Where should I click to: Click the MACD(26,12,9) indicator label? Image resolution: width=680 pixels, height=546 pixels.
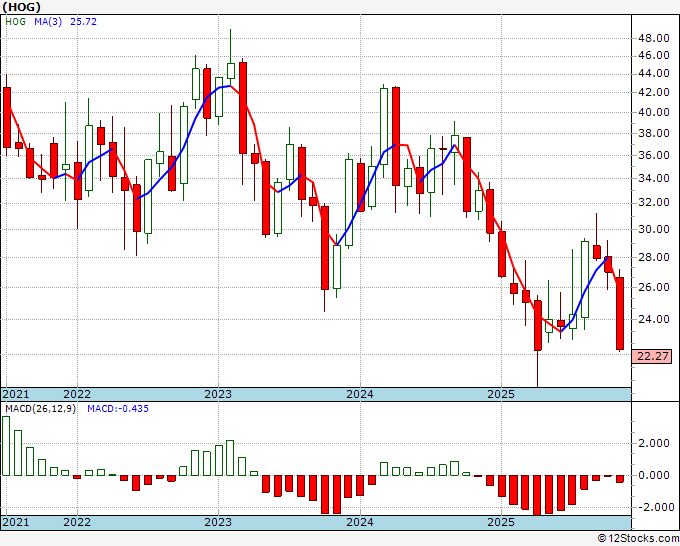pyautogui.click(x=40, y=409)
